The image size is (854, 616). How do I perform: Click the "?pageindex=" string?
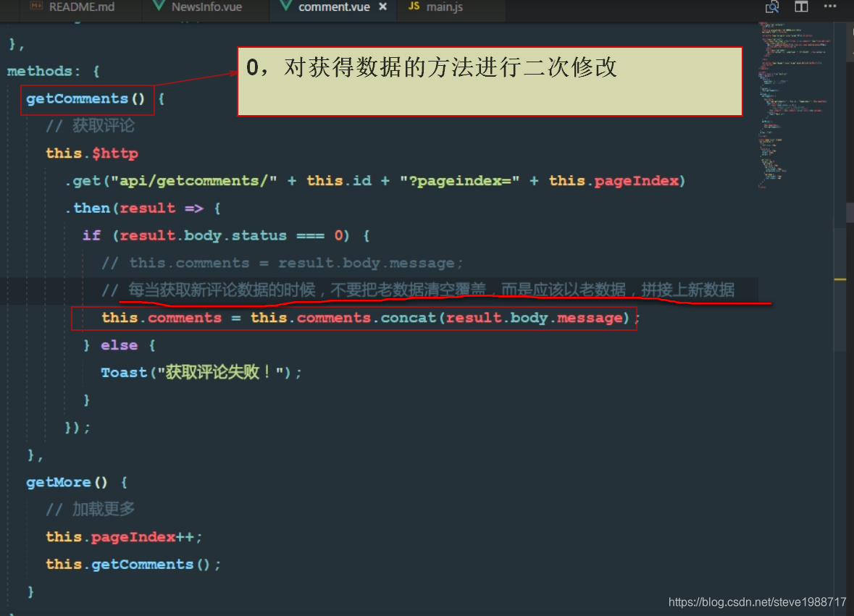click(460, 181)
